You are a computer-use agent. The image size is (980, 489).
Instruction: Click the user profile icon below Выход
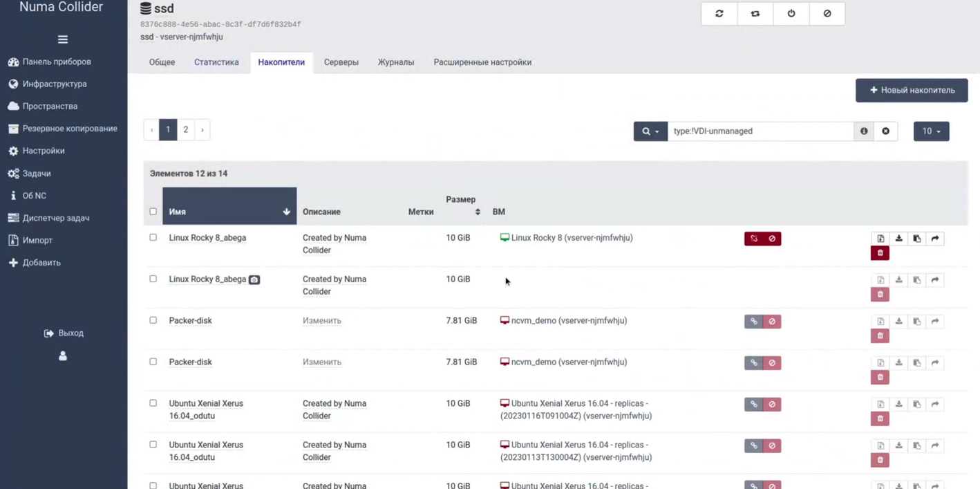(x=63, y=356)
